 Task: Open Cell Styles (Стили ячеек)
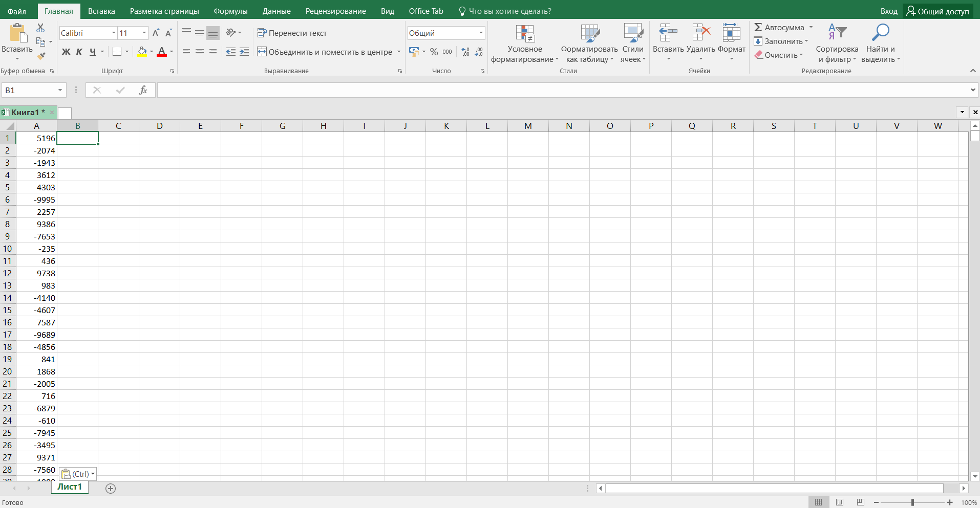coord(633,44)
